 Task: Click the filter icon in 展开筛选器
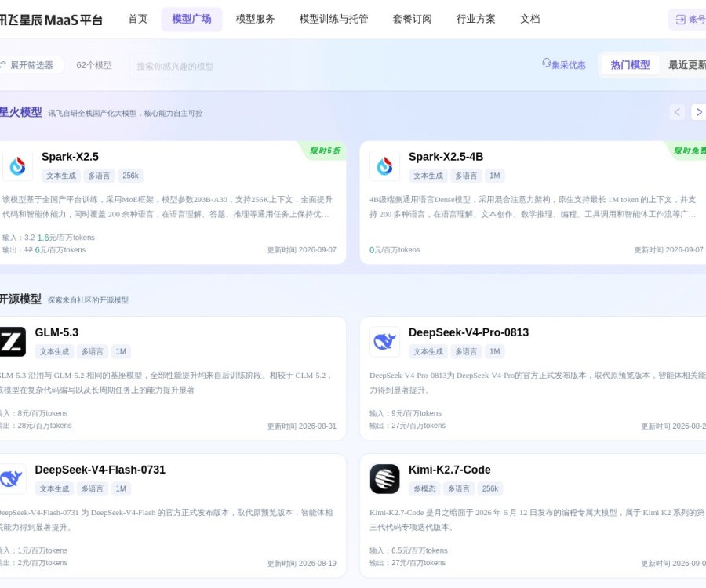[3, 65]
